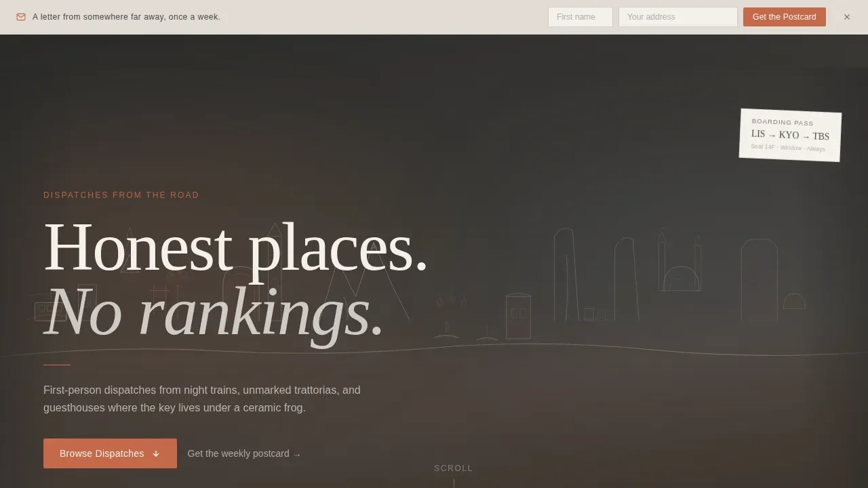The image size is (868, 488).
Task: Focus the First name input field
Action: [580, 17]
